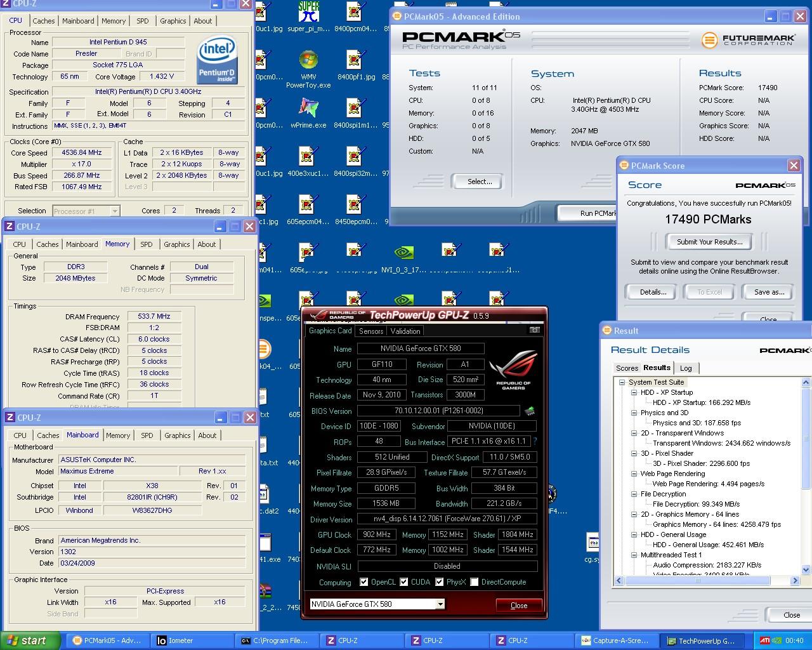Collapse the Physics and 3D node
The width and height of the screenshot is (812, 650).
[x=634, y=413]
